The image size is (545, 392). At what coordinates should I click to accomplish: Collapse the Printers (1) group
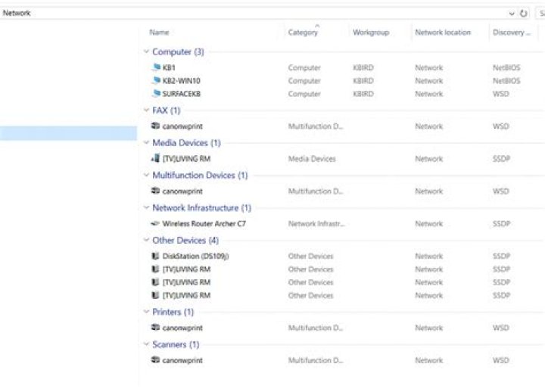(146, 312)
